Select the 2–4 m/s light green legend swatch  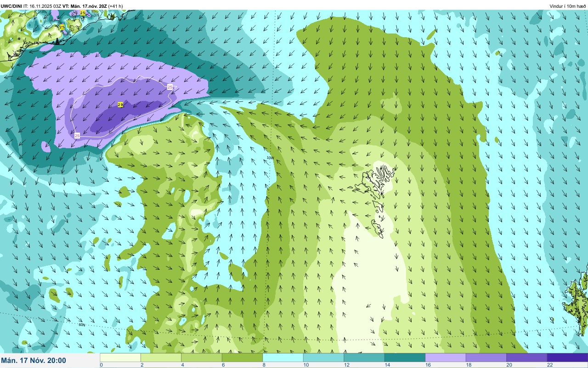[x=161, y=357]
